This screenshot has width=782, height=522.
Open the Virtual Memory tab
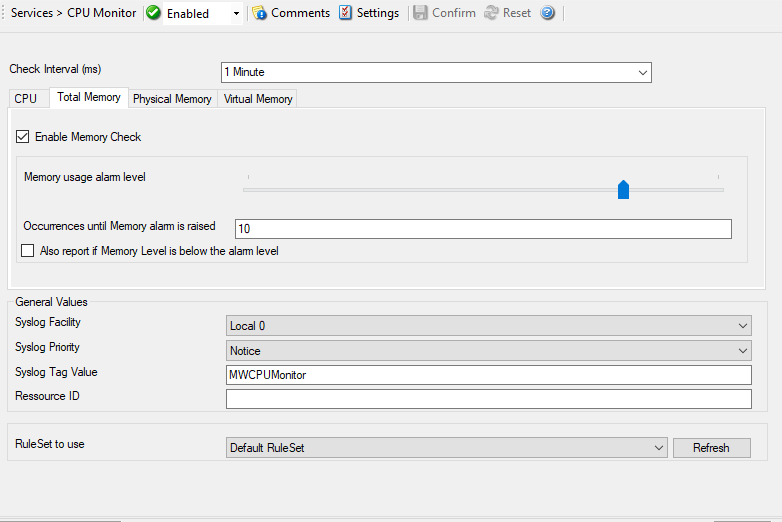coord(258,99)
